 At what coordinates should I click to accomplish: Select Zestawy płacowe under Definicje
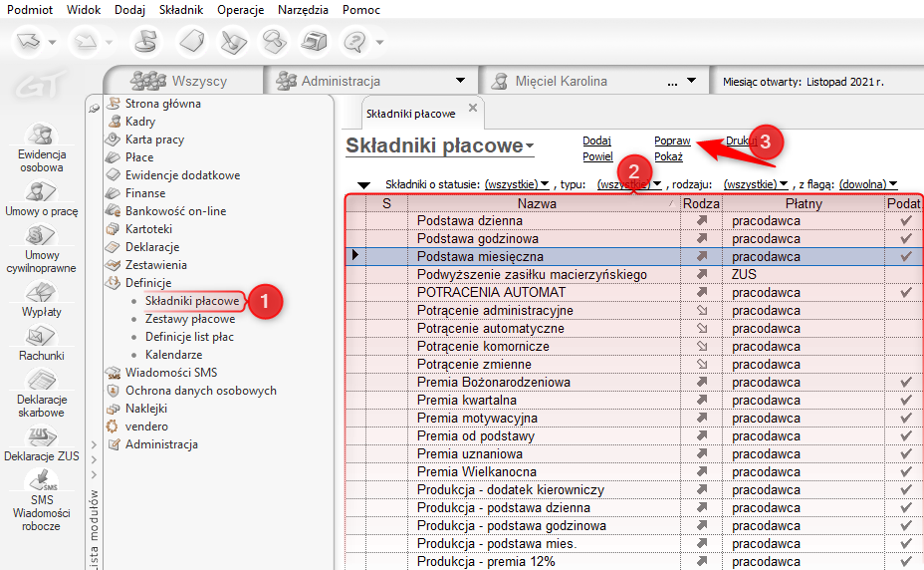pyautogui.click(x=190, y=319)
